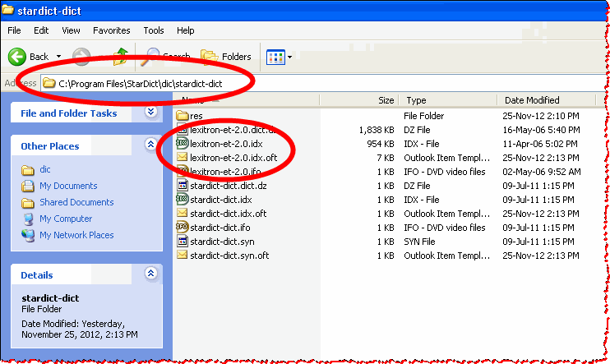
Task: Select the res folder name
Action: point(196,116)
